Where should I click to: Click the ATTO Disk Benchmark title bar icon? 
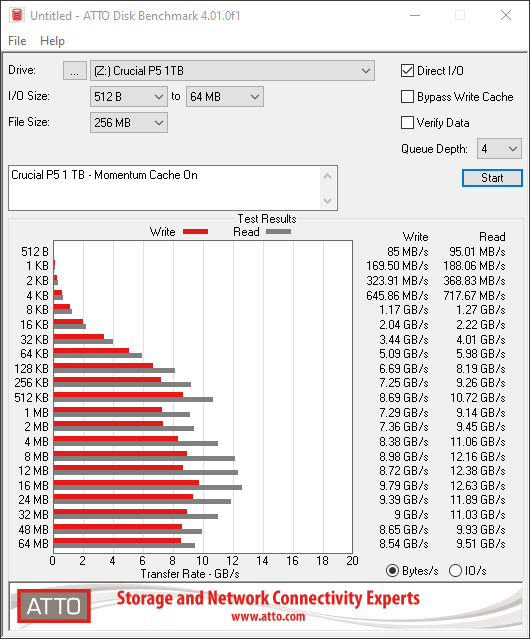[x=17, y=15]
